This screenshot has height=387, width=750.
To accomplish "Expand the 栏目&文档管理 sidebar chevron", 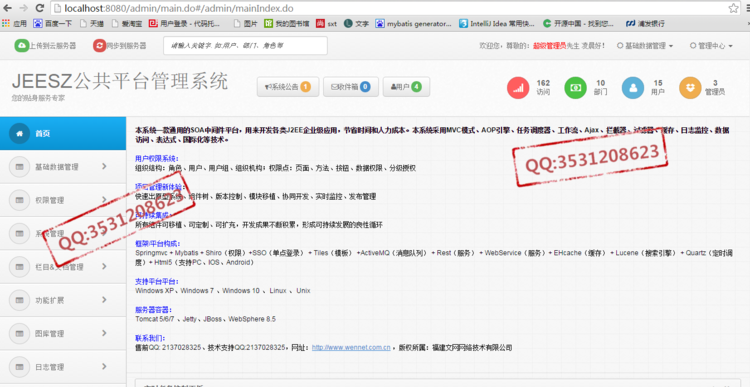I will point(104,266).
